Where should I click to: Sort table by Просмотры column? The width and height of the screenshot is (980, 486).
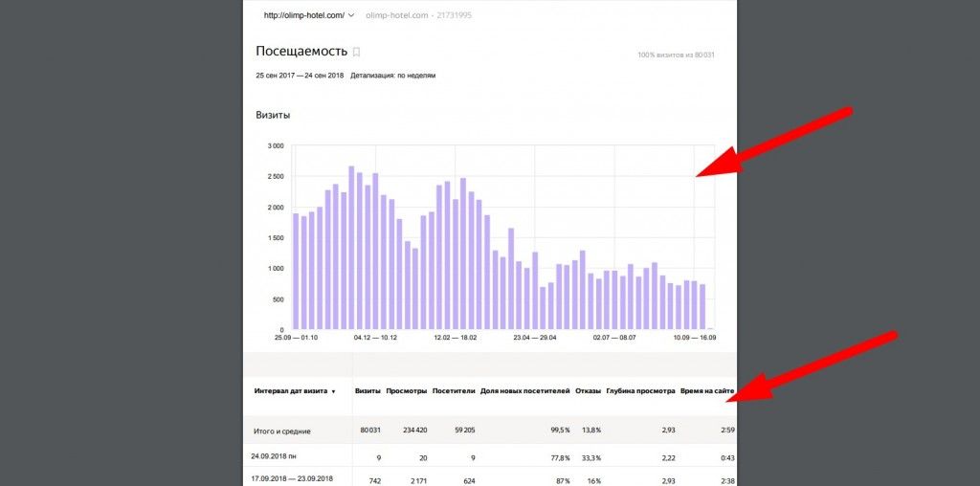pyautogui.click(x=405, y=391)
